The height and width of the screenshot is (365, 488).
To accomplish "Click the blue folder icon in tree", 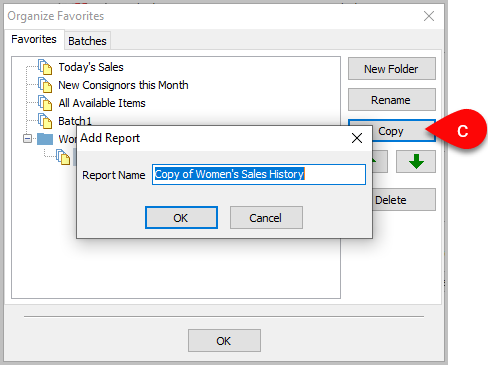I will pos(45,139).
